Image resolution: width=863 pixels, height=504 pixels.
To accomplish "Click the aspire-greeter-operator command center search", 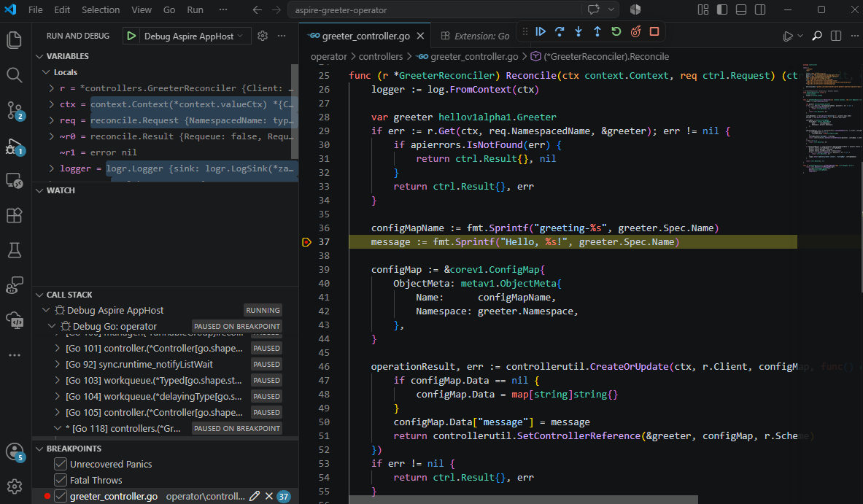I will (435, 10).
